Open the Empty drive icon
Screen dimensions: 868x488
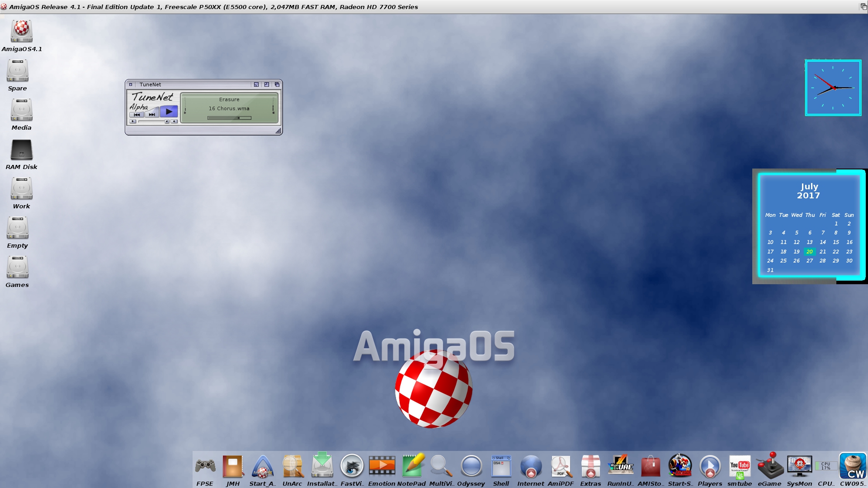pyautogui.click(x=17, y=228)
